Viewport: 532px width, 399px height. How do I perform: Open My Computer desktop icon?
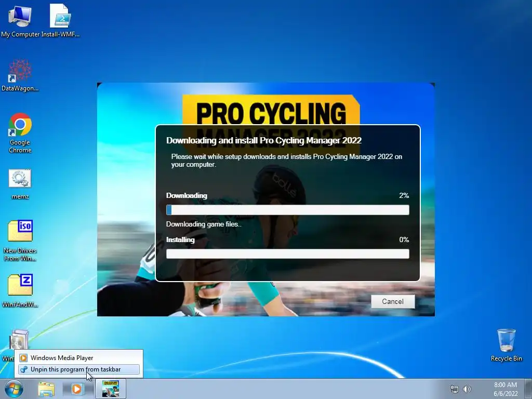point(20,20)
